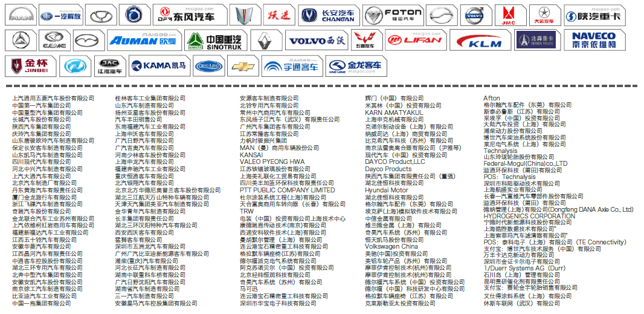Click the 金龙客车 King Long logo
Image resolution: width=644 pixels, height=314 pixels.
[356, 67]
